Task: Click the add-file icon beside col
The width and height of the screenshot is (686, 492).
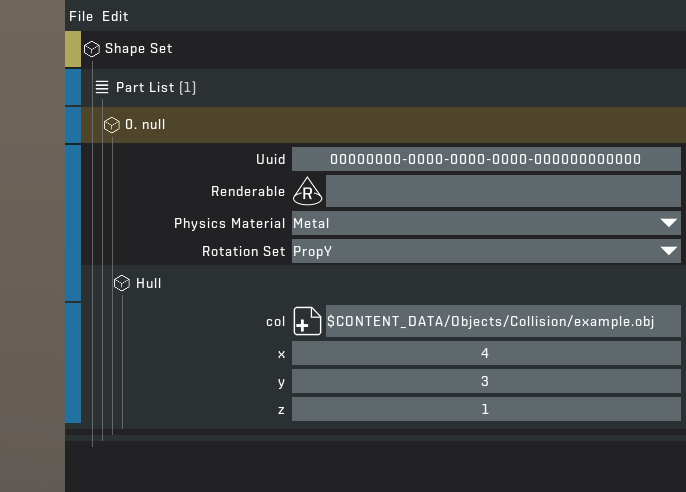Action: click(x=307, y=322)
